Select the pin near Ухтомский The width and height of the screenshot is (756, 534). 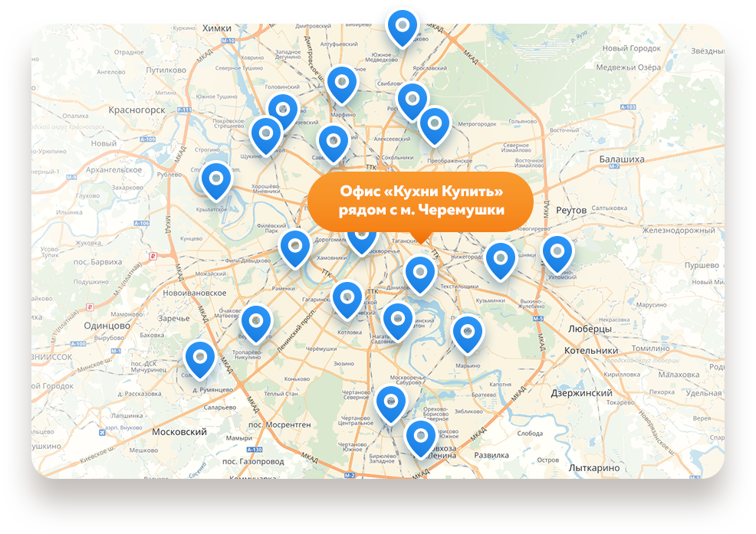click(x=557, y=254)
